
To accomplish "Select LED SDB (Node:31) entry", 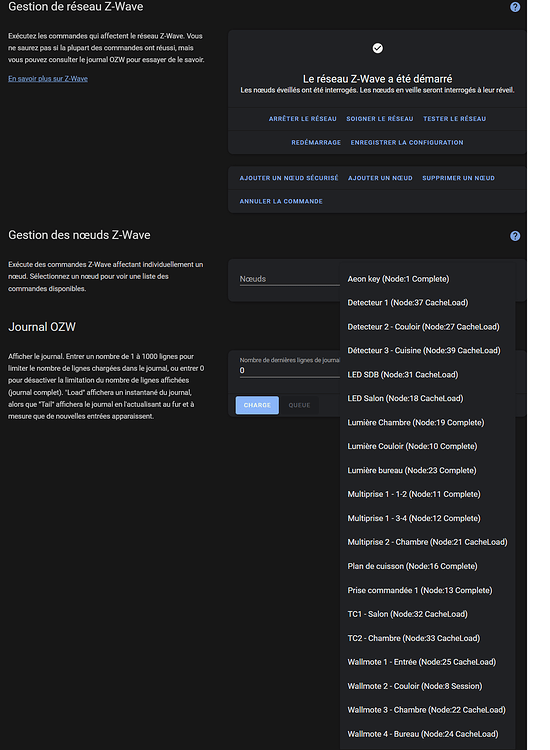I will pos(428,375).
